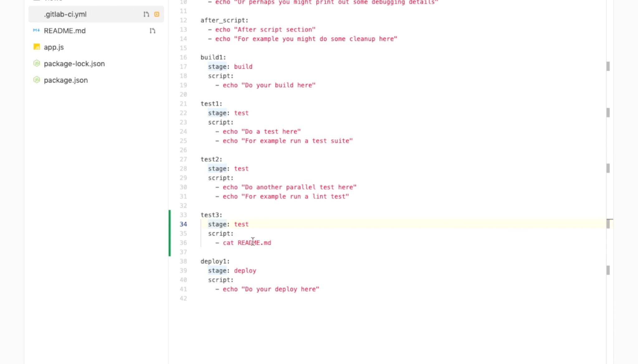This screenshot has width=638, height=364.
Task: Click the JavaScript icon beside app.js
Action: [x=36, y=47]
